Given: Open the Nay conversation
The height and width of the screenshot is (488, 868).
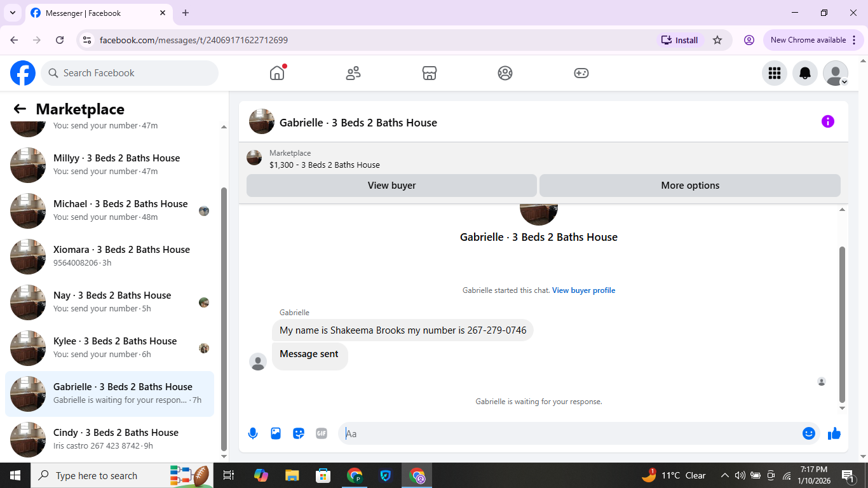Looking at the screenshot, I should click(109, 302).
